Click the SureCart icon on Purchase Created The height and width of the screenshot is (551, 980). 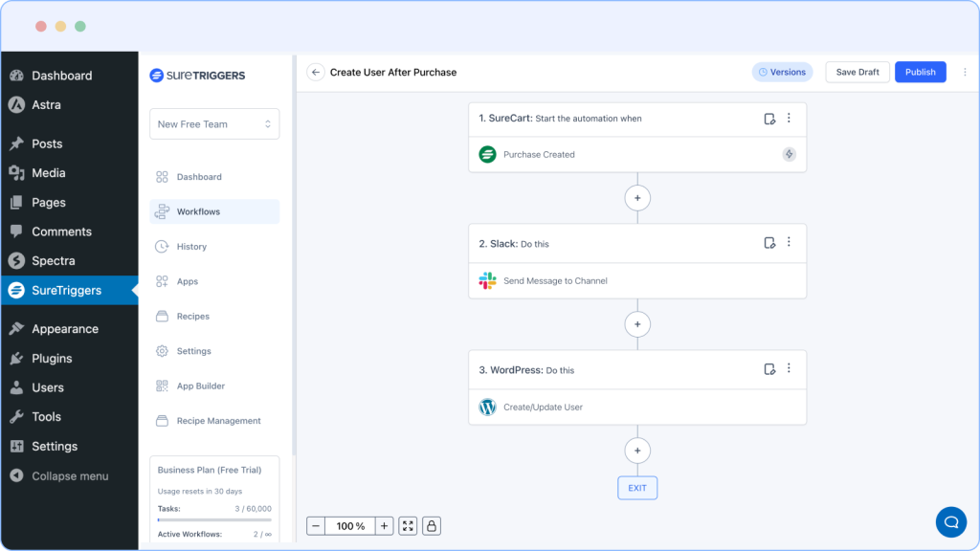[x=485, y=154]
